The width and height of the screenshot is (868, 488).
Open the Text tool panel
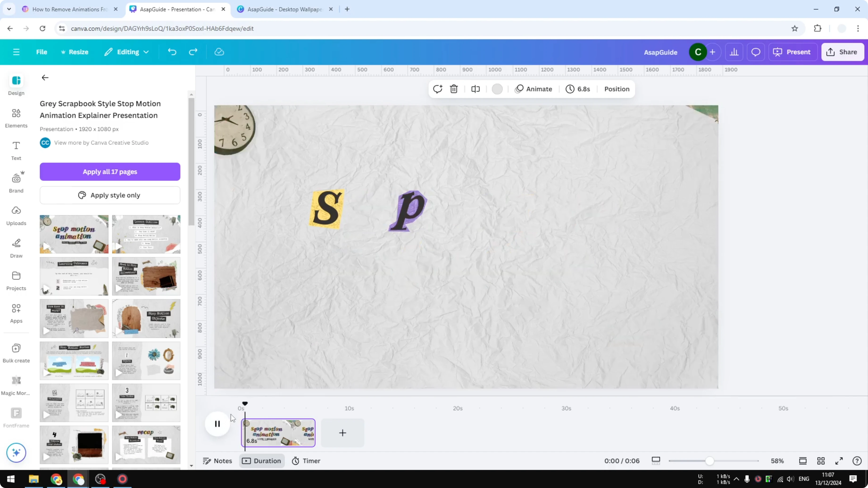coord(16,149)
